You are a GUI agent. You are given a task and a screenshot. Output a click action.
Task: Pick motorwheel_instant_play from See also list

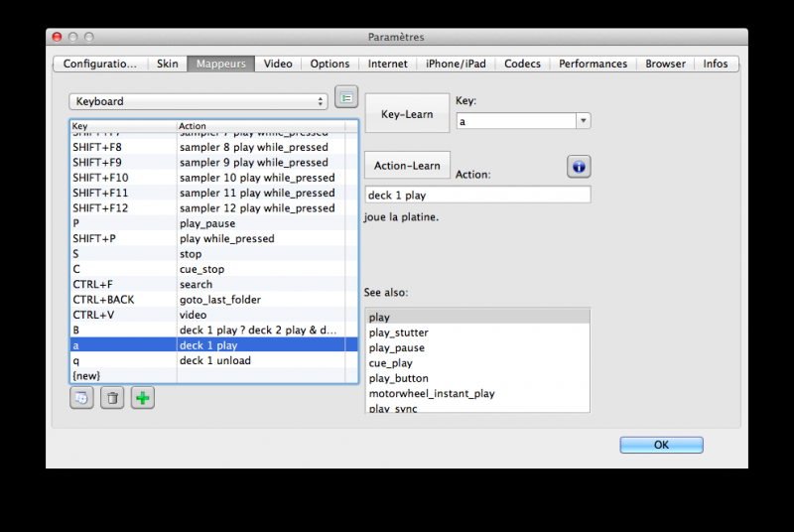(432, 393)
